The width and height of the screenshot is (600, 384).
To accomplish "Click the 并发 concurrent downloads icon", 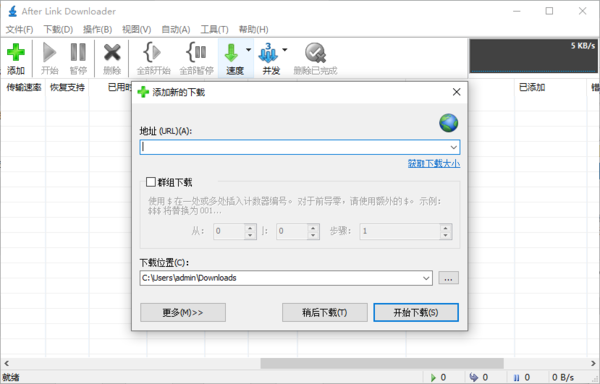I will tap(268, 53).
